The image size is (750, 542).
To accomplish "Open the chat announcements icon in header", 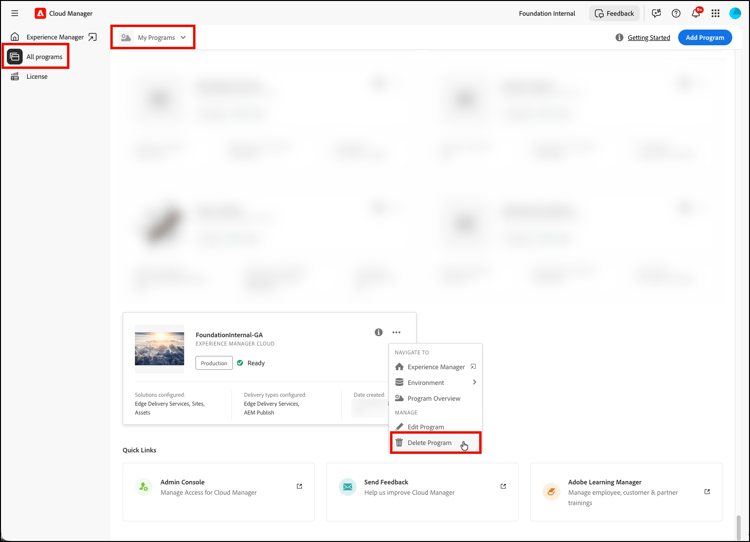I will [x=656, y=13].
